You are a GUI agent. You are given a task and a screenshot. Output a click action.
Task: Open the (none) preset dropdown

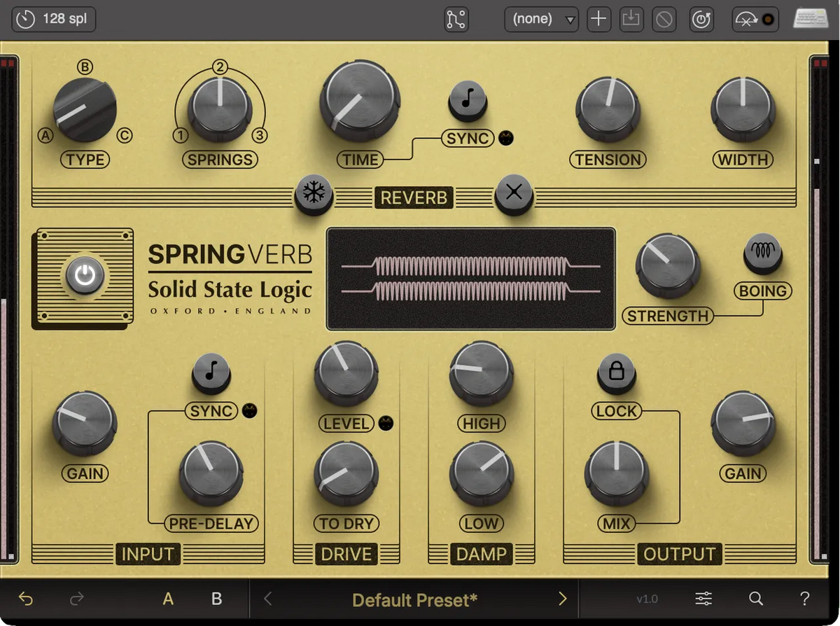coord(541,19)
